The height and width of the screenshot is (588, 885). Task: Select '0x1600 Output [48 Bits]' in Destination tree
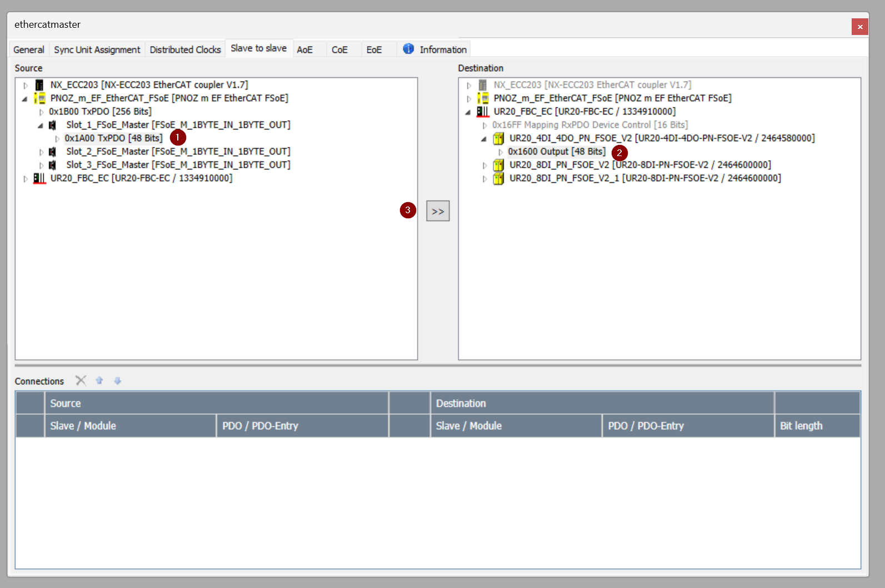click(x=557, y=152)
